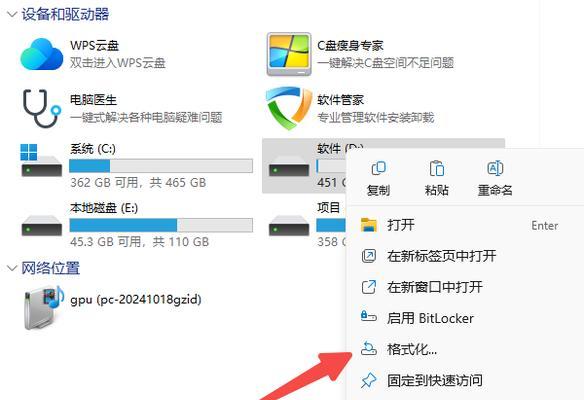Collapse the 网络位置 section
The height and width of the screenshot is (400, 584).
coord(12,268)
